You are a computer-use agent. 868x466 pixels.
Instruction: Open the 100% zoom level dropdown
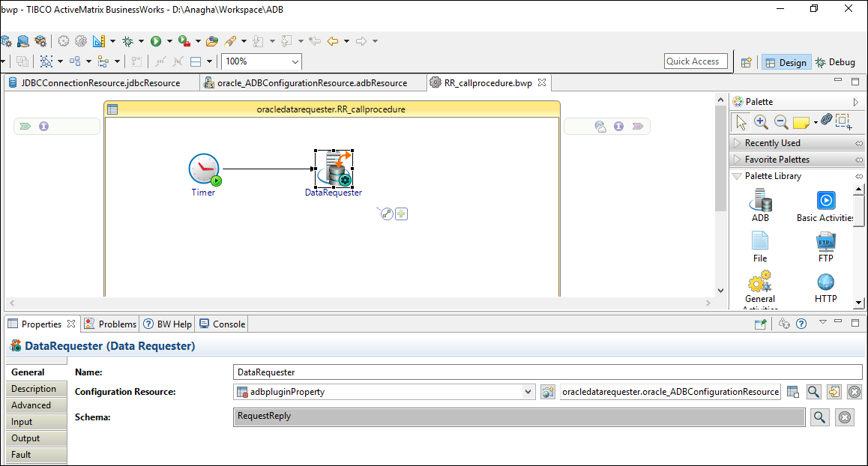(x=295, y=61)
